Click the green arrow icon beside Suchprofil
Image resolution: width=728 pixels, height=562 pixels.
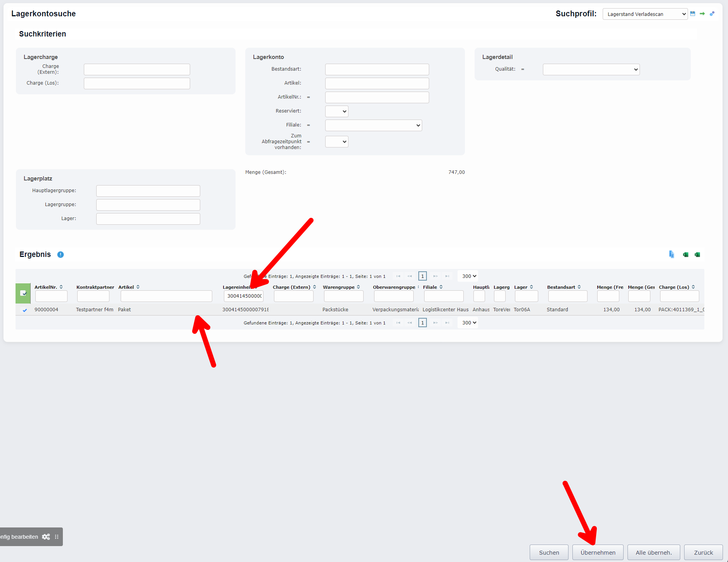tap(702, 14)
